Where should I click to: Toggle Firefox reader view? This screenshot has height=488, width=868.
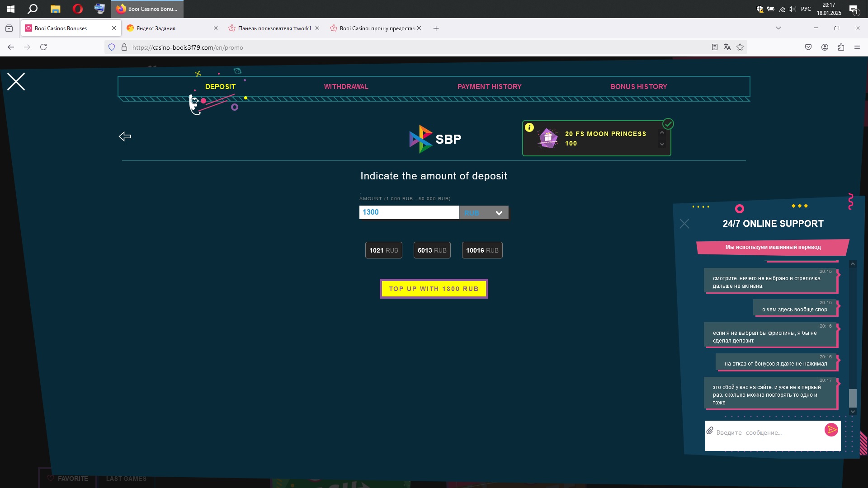[715, 47]
